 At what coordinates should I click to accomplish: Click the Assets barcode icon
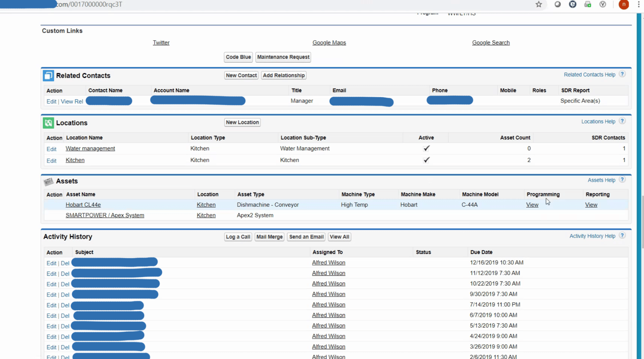48,182
